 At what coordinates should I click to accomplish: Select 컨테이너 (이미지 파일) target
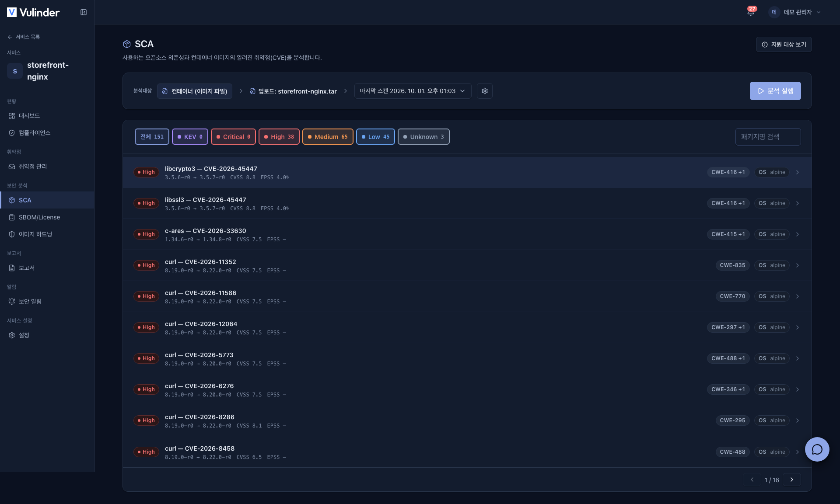195,91
